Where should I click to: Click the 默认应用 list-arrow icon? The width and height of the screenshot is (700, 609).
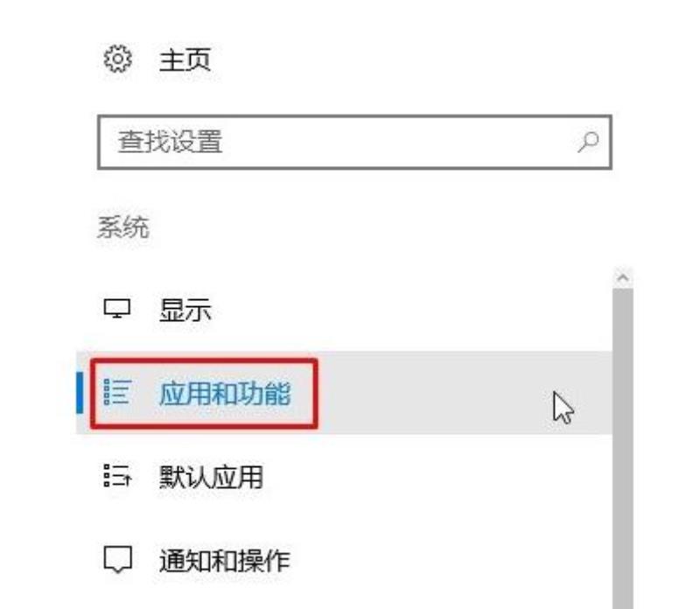click(118, 475)
